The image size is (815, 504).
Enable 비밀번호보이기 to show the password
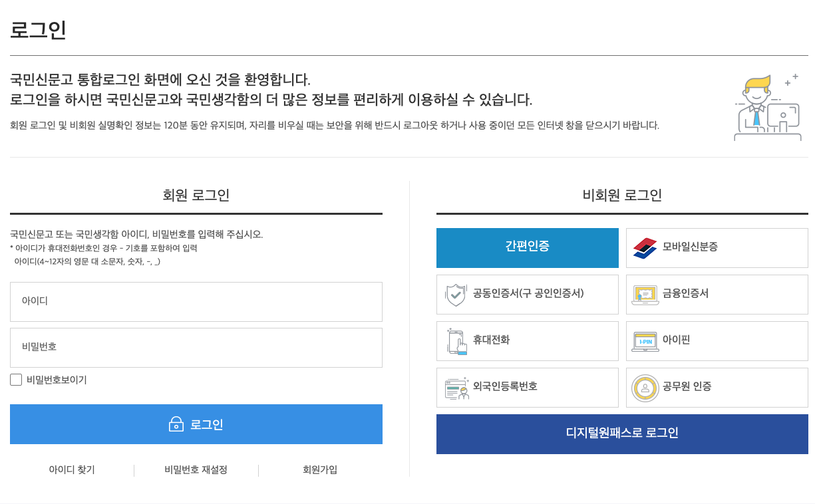[x=15, y=379]
